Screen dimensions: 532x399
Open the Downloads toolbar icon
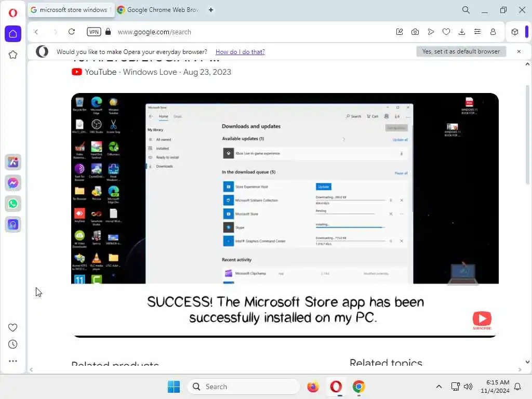462,32
